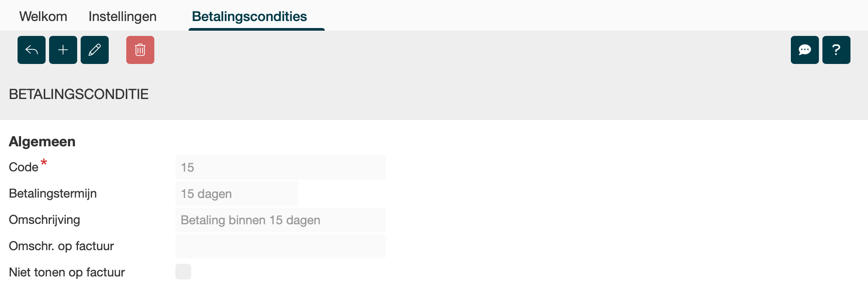This screenshot has height=290, width=868.
Task: Focus the Betalingstermijn field '15 dagen'
Action: (237, 194)
